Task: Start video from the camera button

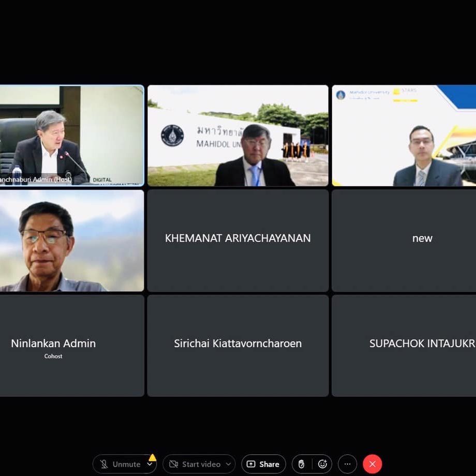Action: click(195, 464)
